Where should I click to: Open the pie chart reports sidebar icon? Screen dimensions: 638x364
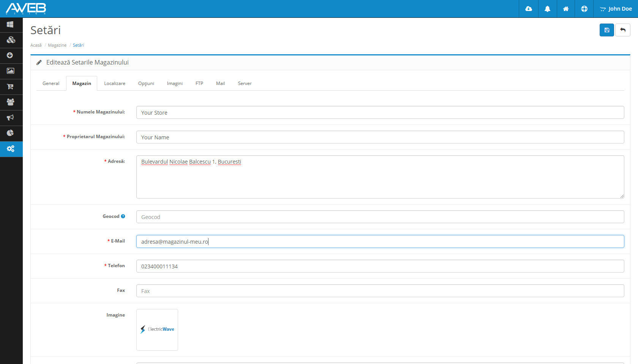(11, 133)
